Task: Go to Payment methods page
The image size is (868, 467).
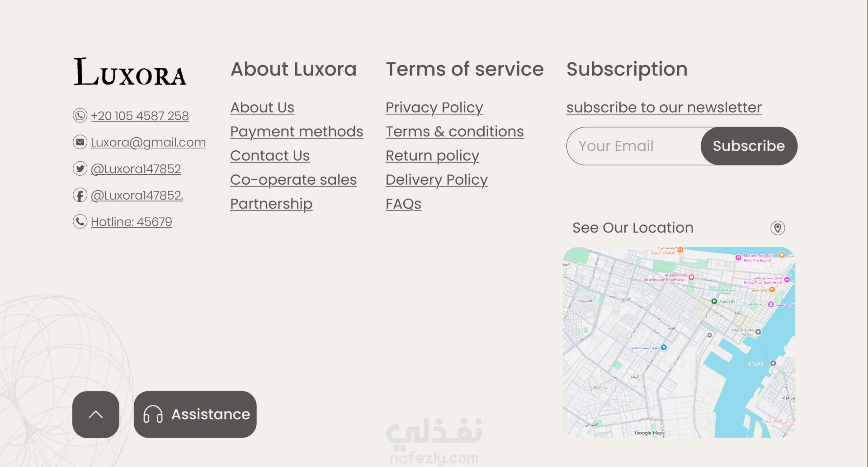Action: coord(297,131)
